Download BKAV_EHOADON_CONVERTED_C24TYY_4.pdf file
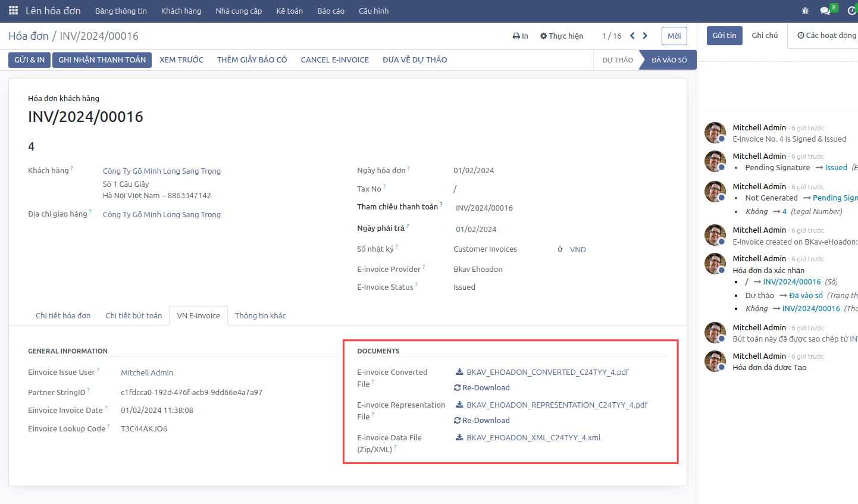 tap(547, 372)
